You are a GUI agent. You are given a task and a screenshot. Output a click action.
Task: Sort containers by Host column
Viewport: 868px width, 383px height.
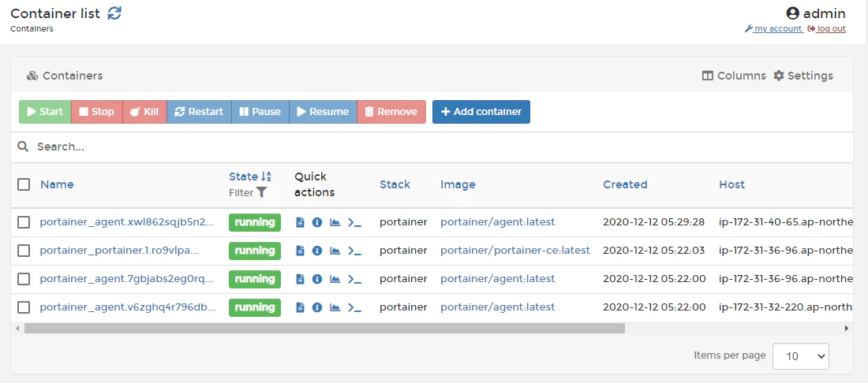731,184
